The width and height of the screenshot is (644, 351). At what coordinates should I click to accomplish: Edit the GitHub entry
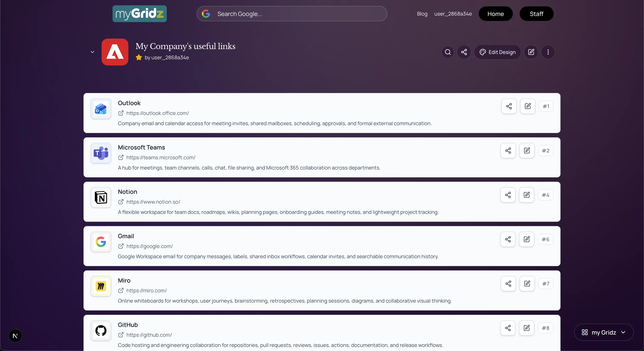click(526, 328)
